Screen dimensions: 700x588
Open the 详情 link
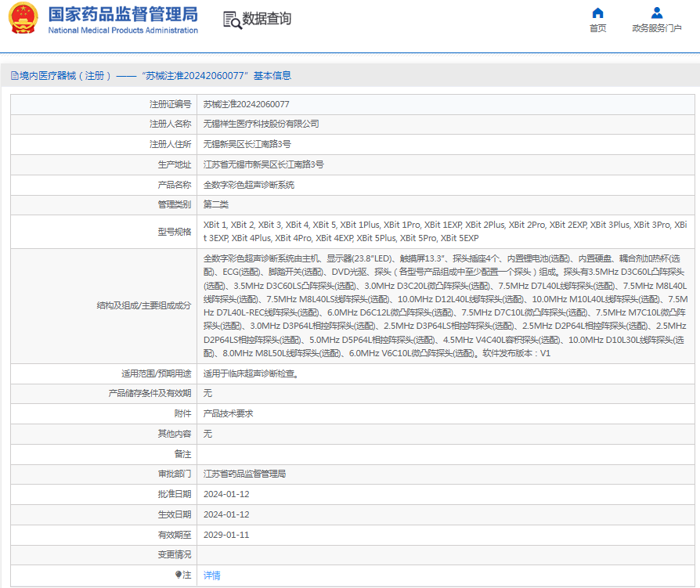211,575
